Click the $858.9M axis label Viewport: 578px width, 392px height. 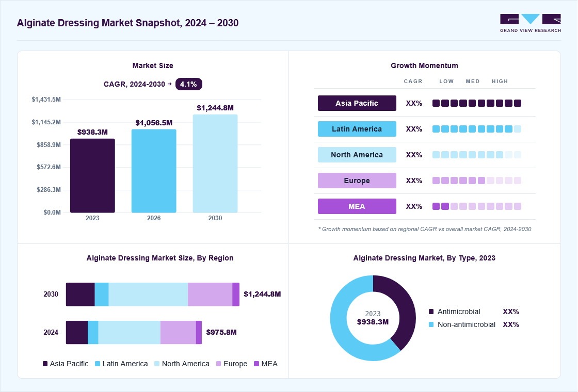click(49, 145)
